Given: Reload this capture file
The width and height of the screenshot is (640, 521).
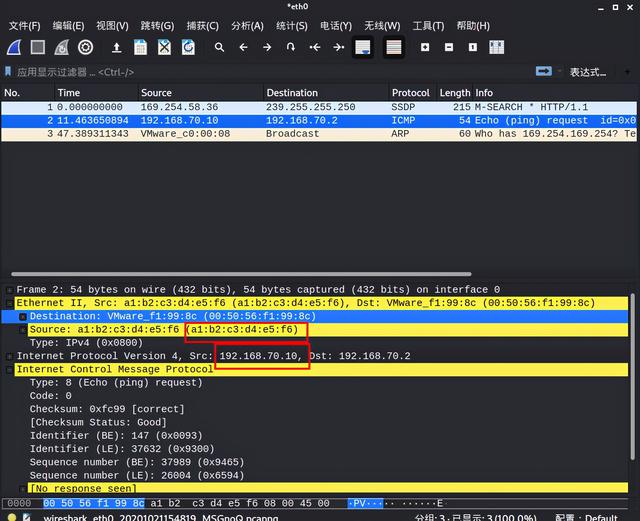Looking at the screenshot, I should [x=188, y=47].
